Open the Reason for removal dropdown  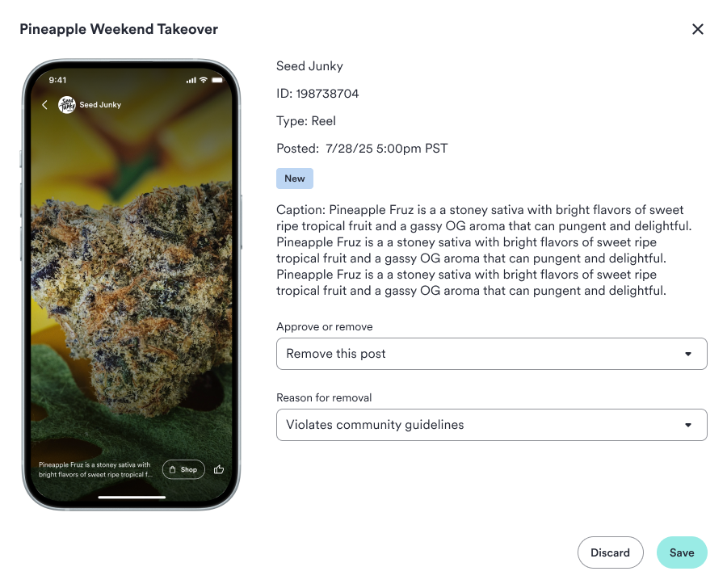click(x=491, y=425)
